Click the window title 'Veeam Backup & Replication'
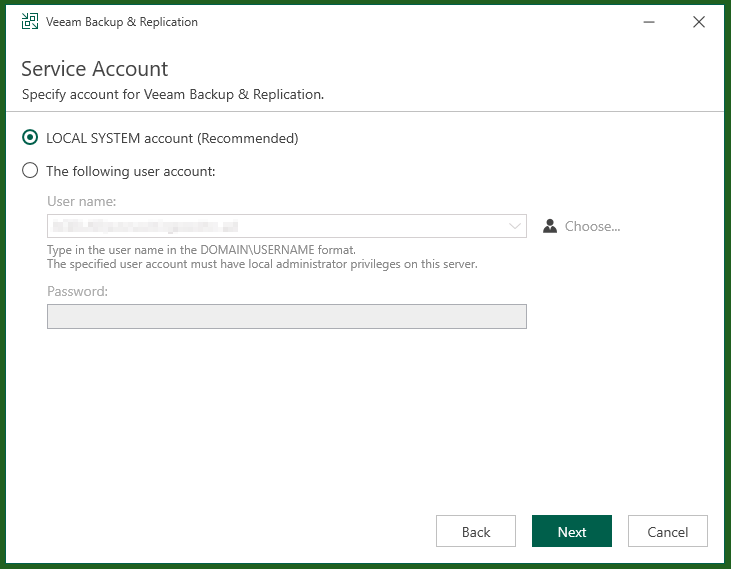 pos(122,22)
